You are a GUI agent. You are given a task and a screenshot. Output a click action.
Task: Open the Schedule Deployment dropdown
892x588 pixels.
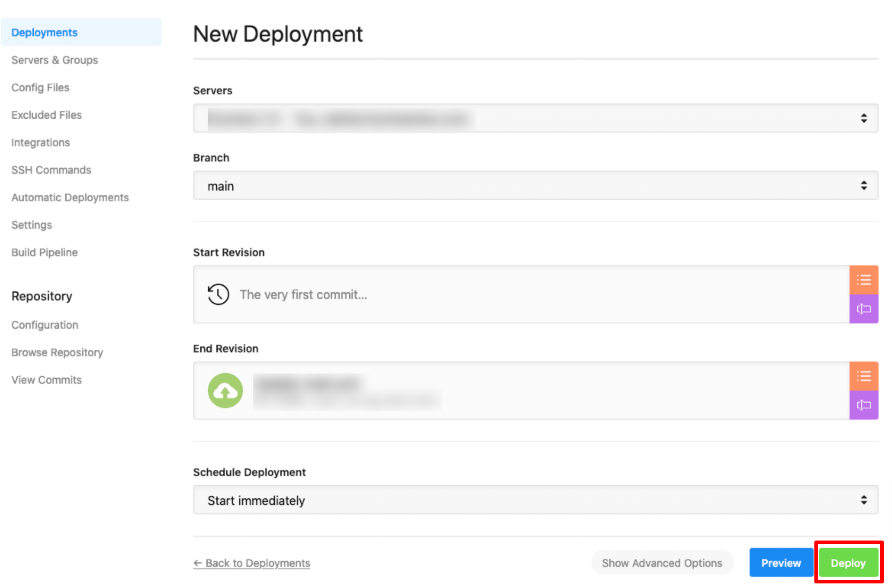tap(535, 500)
